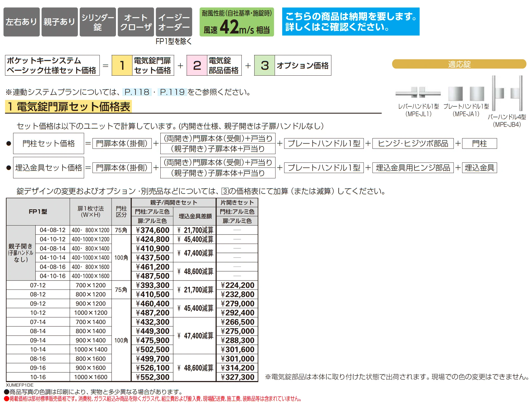The image size is (532, 405).
Task: Click the オートクローザ feature badge
Action: click(x=136, y=22)
